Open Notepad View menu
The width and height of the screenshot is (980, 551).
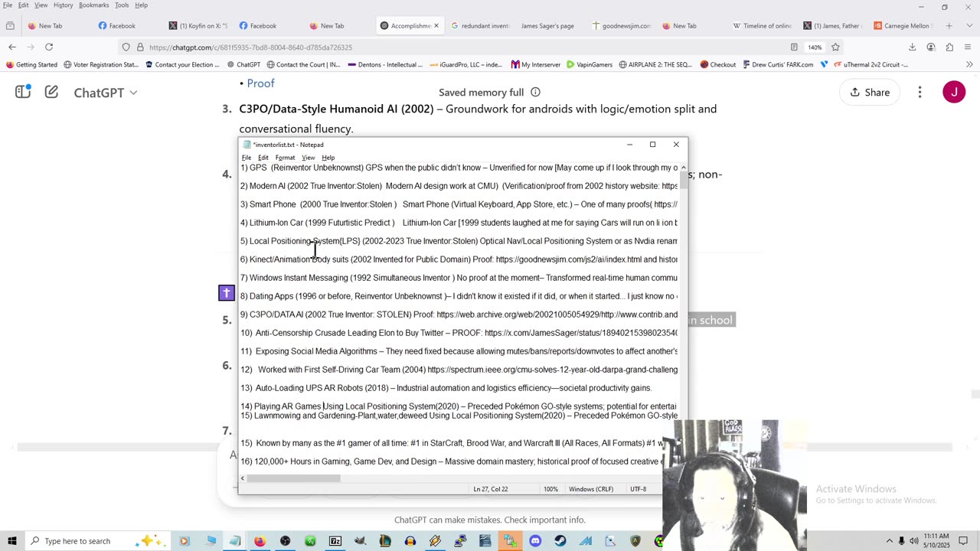pos(308,158)
